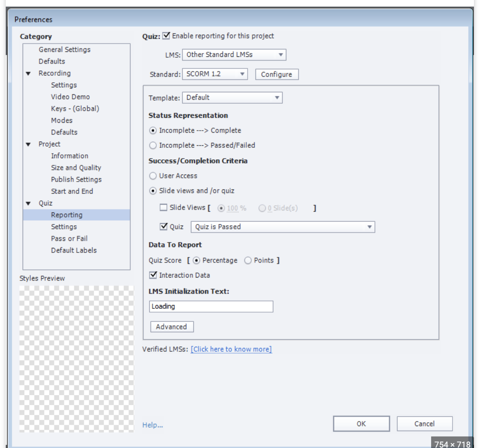Viewport: 483px width, 448px height.
Task: Select Incomplete ---> Passed/Failed radio option
Action: (153, 145)
